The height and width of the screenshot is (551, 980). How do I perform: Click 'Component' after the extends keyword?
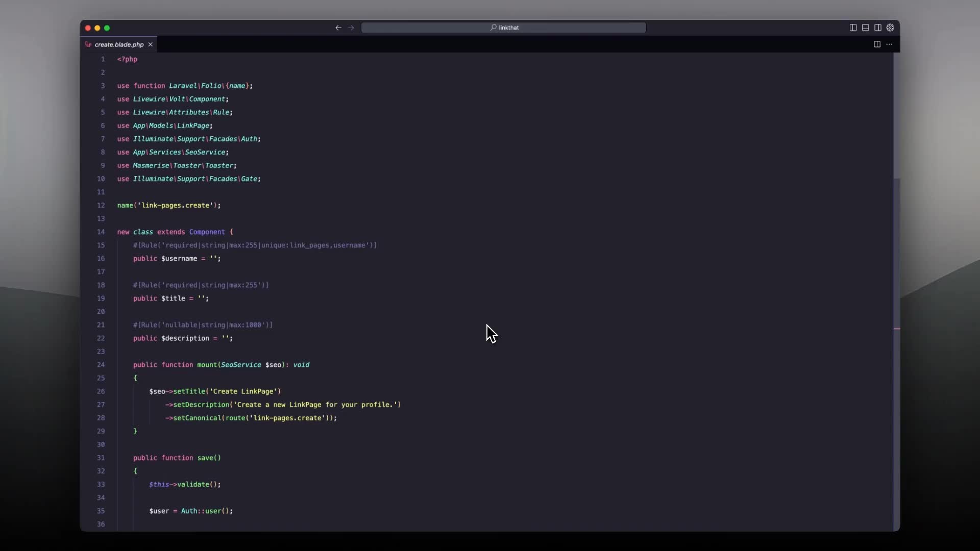[207, 232]
